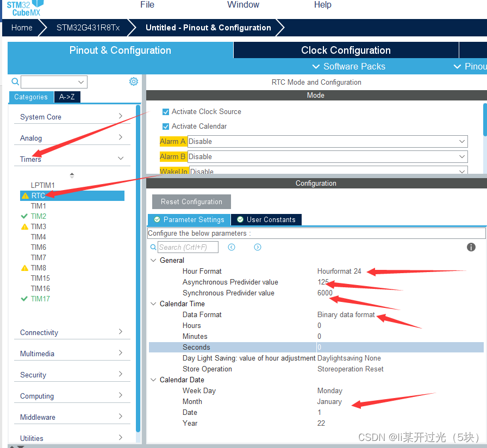Click the categories list vertical scrollbar
This screenshot has width=487, height=448.
(x=138, y=268)
